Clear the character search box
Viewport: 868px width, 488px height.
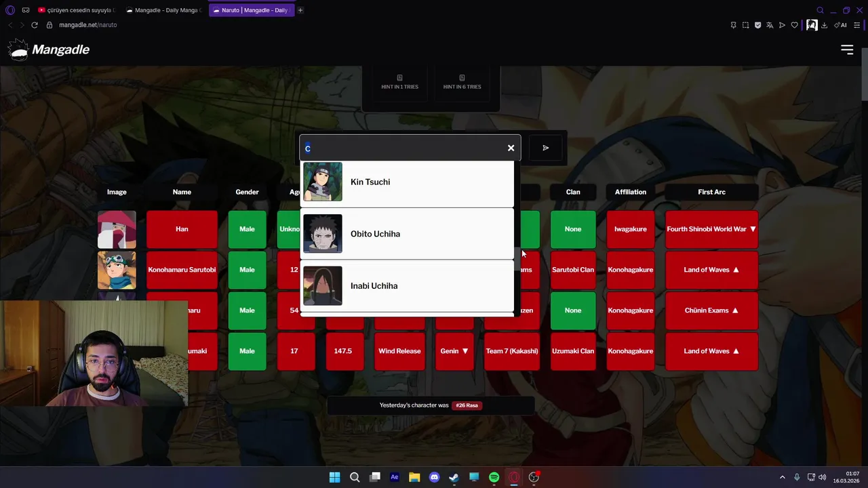[x=511, y=148]
